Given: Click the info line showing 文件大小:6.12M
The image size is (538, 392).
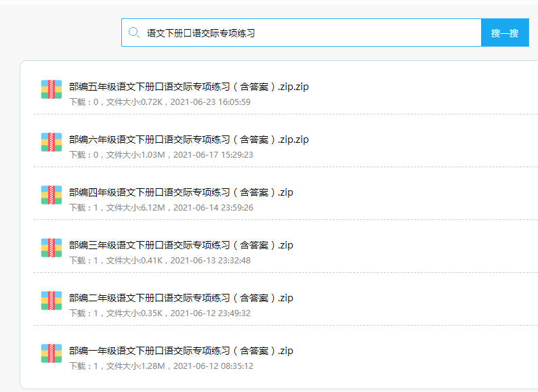Looking at the screenshot, I should click(x=161, y=208).
